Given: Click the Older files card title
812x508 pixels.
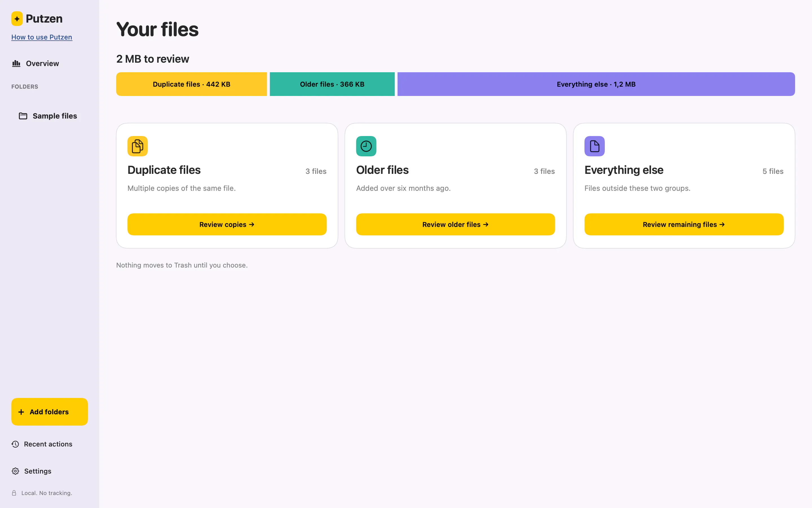Looking at the screenshot, I should pos(382,170).
